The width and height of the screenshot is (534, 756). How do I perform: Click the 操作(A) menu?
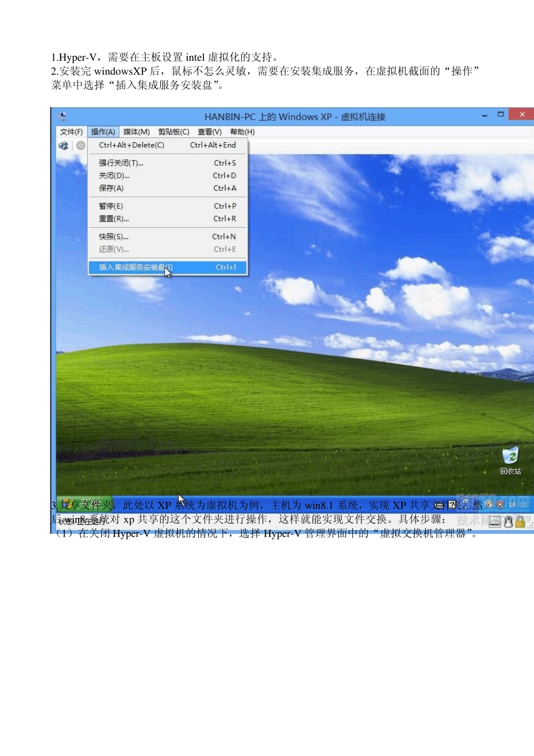coord(103,132)
